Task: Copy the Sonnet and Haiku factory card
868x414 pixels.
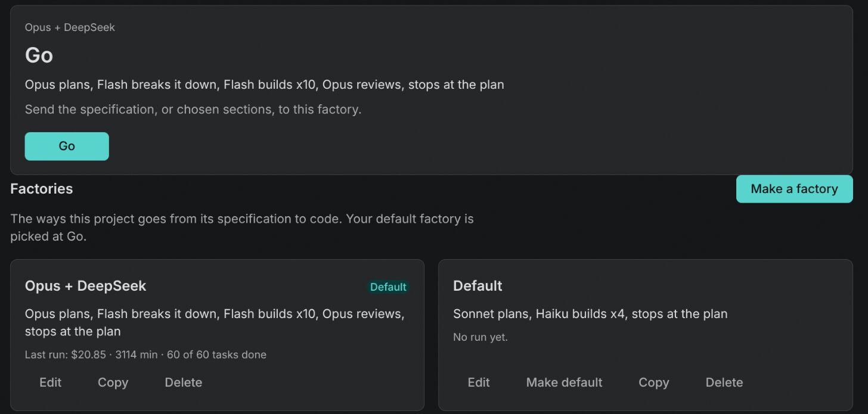Action: [654, 382]
